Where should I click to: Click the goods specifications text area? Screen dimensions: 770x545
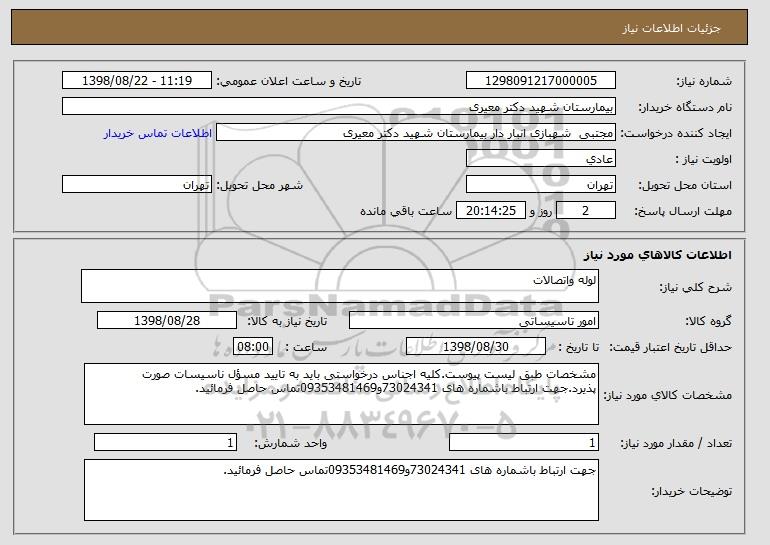coord(341,394)
